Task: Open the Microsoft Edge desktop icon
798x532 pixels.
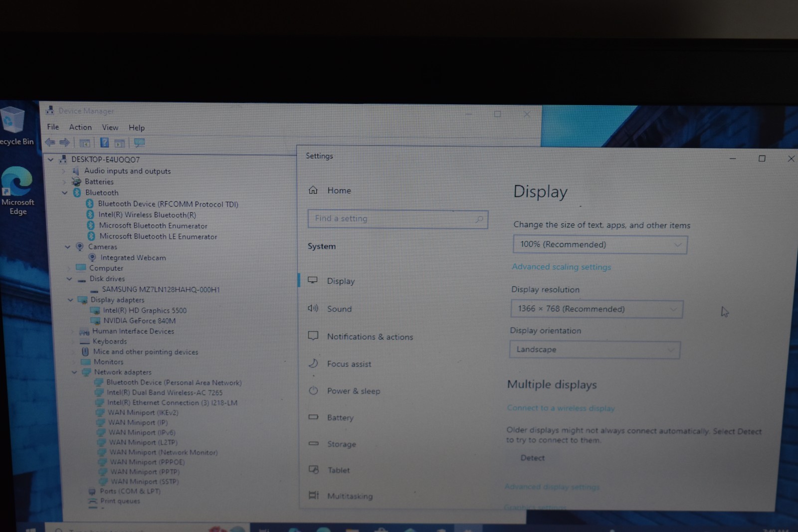Action: coord(17,190)
